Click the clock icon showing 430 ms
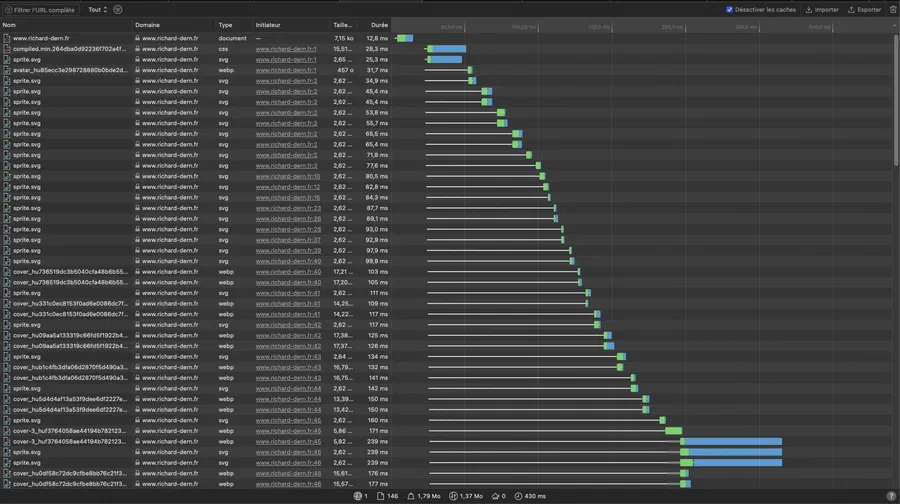 518,496
